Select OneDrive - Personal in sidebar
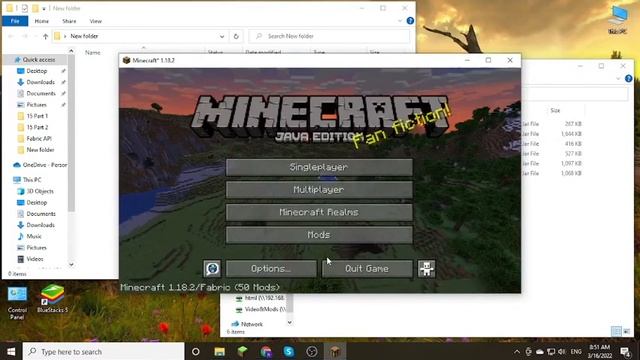640x360 pixels. click(40, 165)
